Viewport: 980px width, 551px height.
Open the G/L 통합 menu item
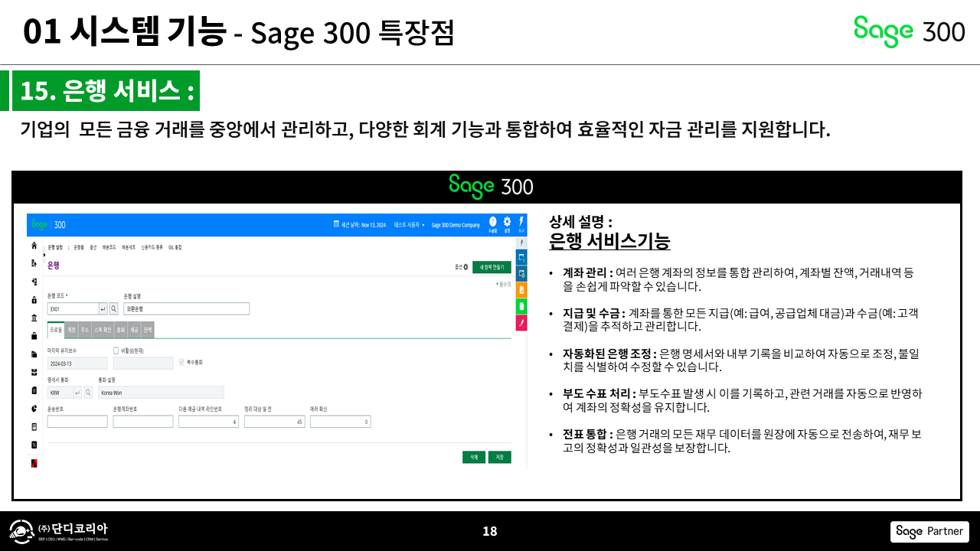coord(175,247)
